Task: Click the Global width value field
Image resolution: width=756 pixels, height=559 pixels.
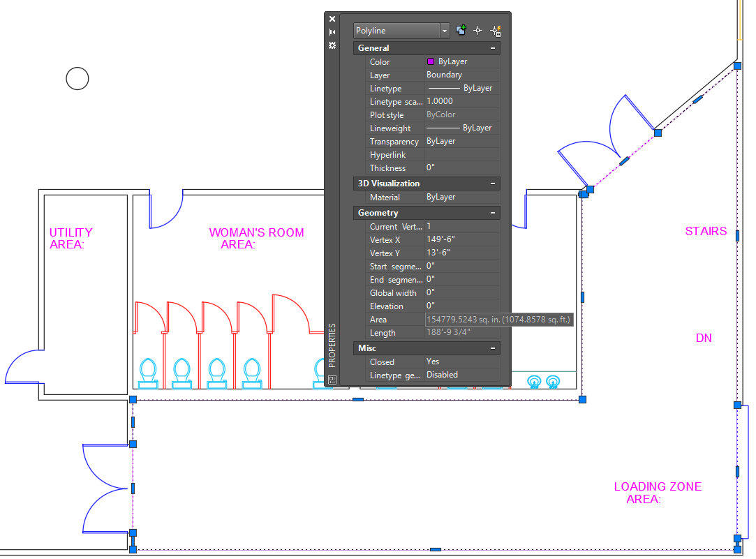Action: (461, 292)
